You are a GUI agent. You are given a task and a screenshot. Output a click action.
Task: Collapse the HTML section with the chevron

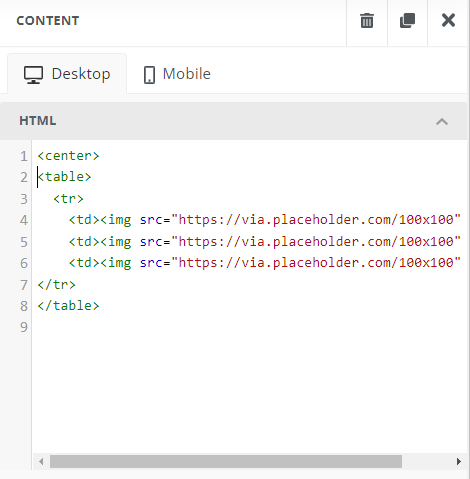442,121
